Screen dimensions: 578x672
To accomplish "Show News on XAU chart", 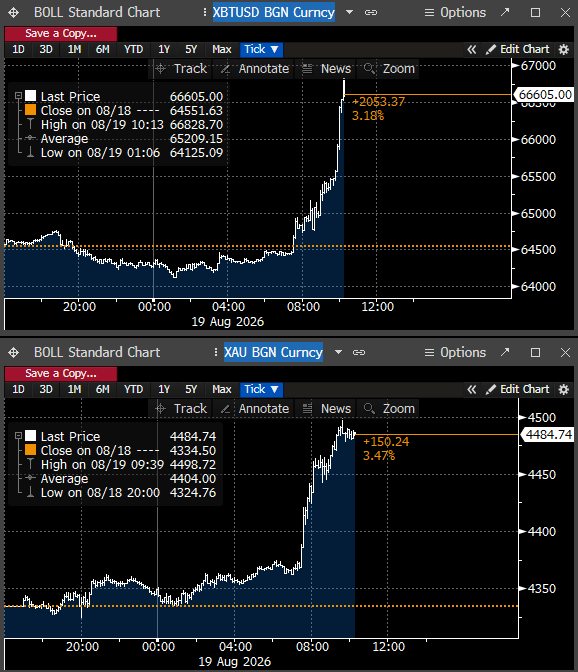I will 326,408.
